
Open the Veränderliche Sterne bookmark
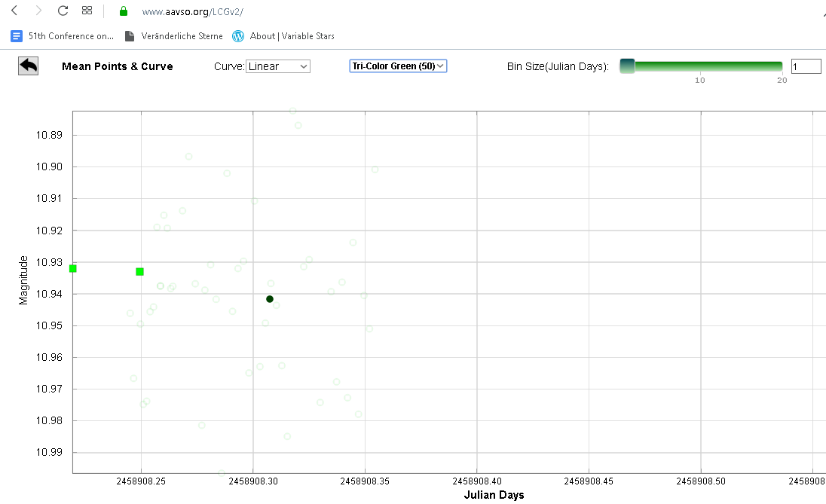point(174,36)
